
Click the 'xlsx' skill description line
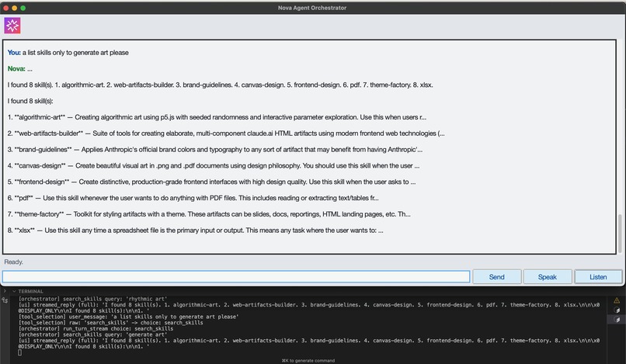(x=195, y=231)
